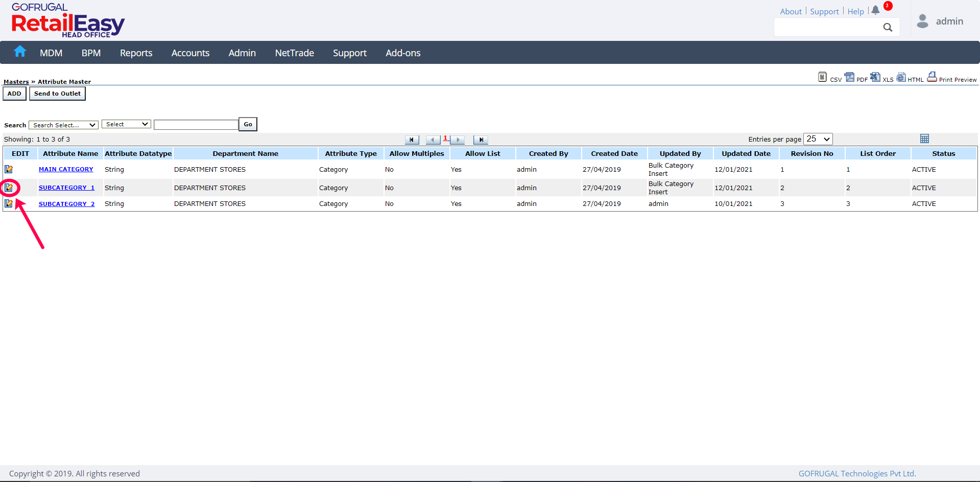Open the MDM menu
The height and width of the screenshot is (482, 980).
(51, 53)
